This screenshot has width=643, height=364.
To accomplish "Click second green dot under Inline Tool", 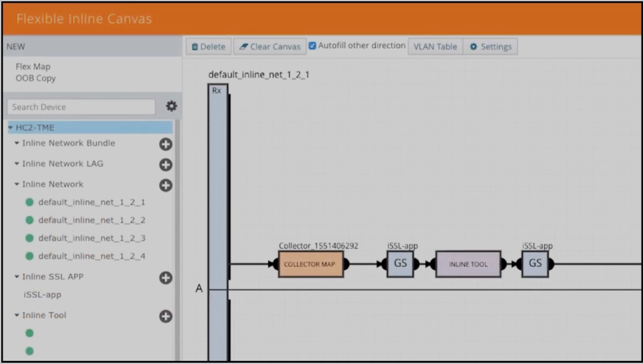I will (30, 351).
